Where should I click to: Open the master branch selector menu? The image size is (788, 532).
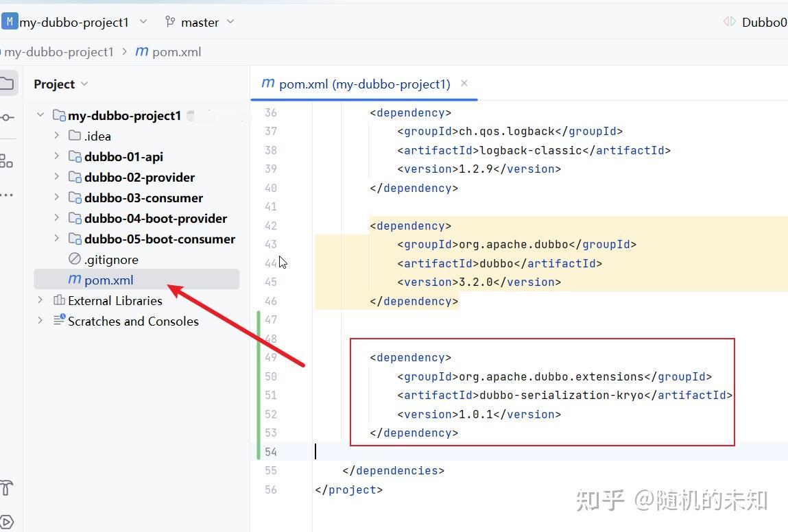coord(199,21)
